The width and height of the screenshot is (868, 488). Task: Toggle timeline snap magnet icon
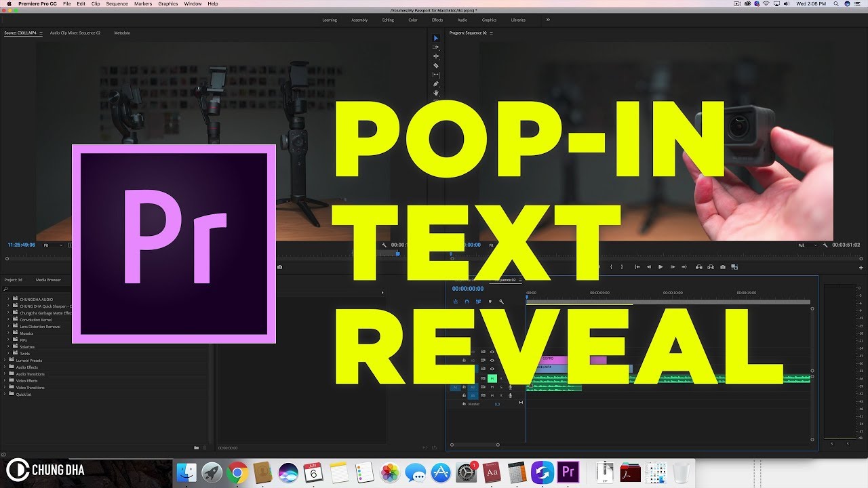click(467, 302)
